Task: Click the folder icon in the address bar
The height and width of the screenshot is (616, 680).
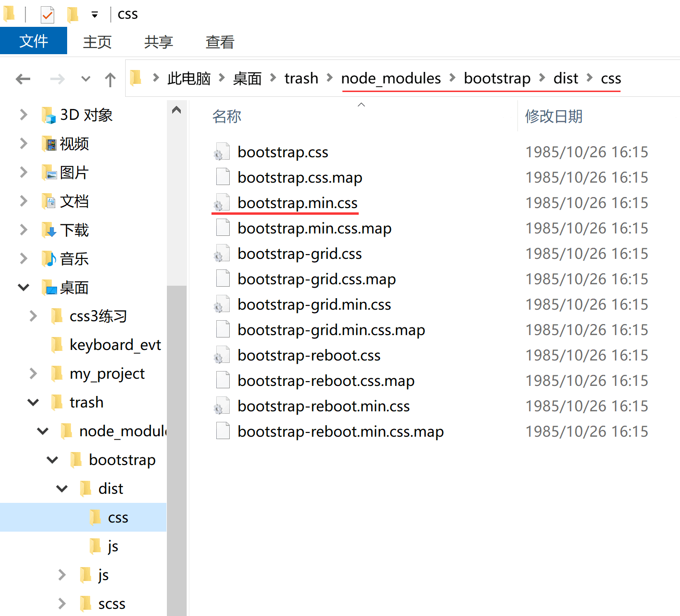Action: 136,78
